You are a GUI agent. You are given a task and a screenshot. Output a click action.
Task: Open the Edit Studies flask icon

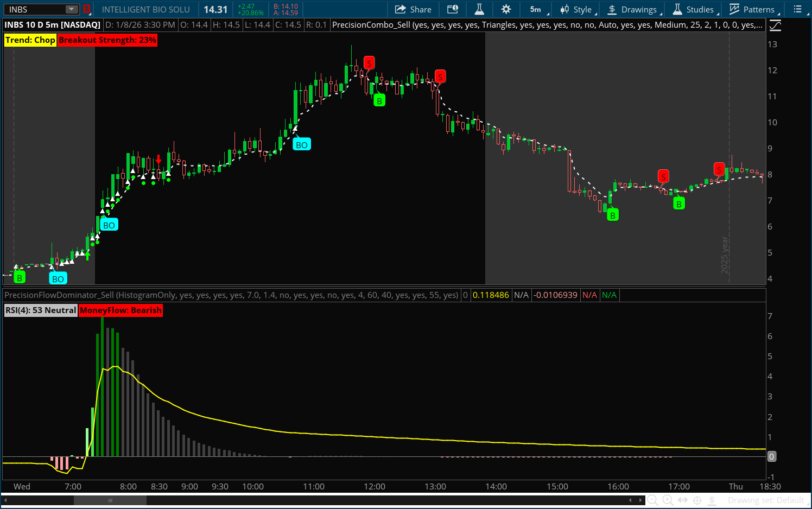click(479, 9)
